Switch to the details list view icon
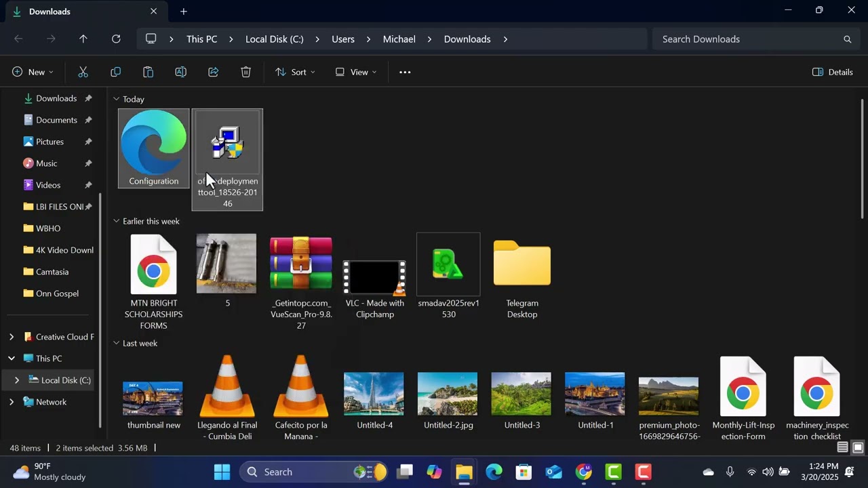Image resolution: width=868 pixels, height=488 pixels. point(842,447)
